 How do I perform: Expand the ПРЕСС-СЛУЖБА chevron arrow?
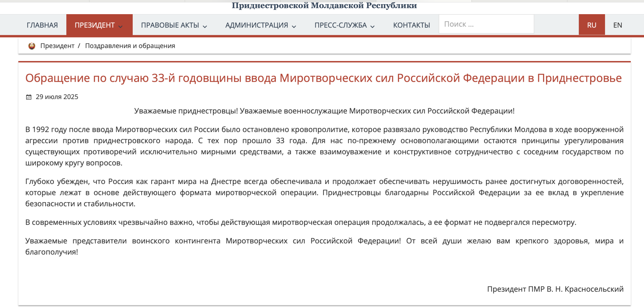coord(373,26)
